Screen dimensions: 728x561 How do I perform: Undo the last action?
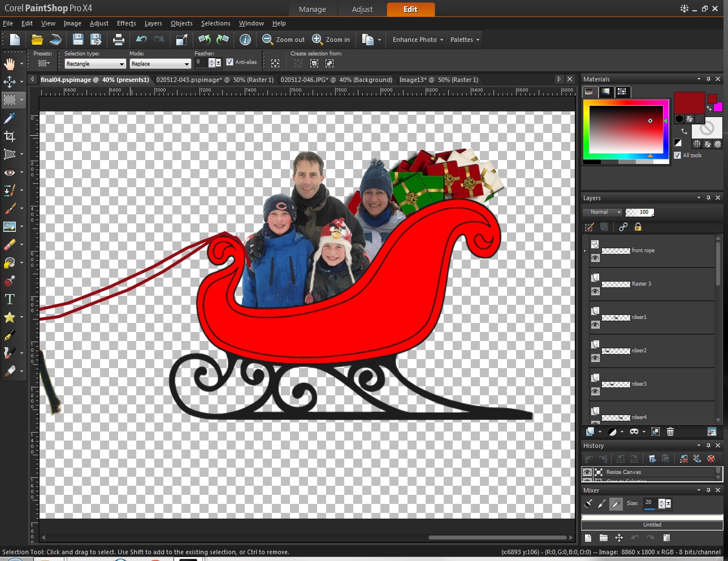[x=141, y=40]
